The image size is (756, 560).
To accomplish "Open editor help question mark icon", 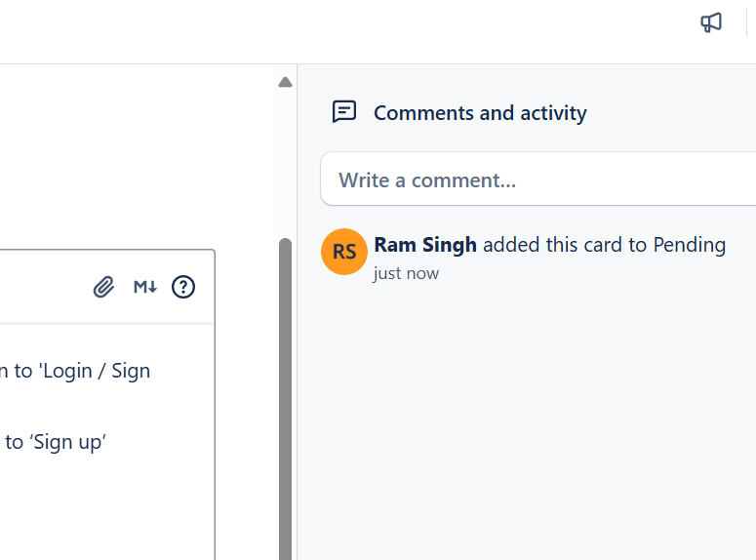I will (183, 287).
